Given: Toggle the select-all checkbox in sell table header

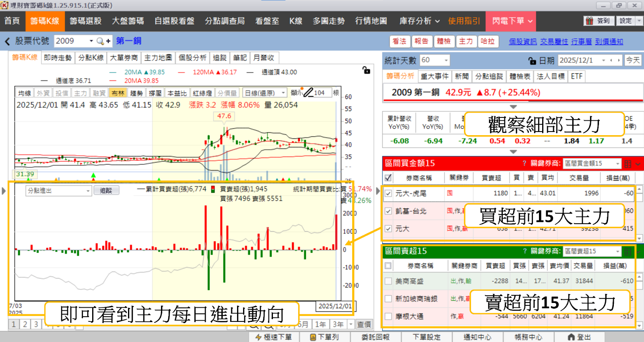Looking at the screenshot, I should click(388, 266).
